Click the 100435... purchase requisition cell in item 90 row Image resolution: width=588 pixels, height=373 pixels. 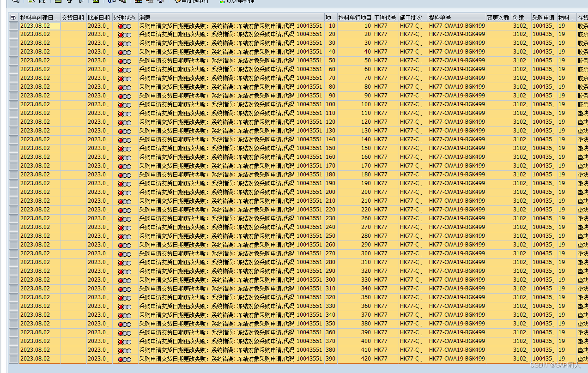click(544, 96)
